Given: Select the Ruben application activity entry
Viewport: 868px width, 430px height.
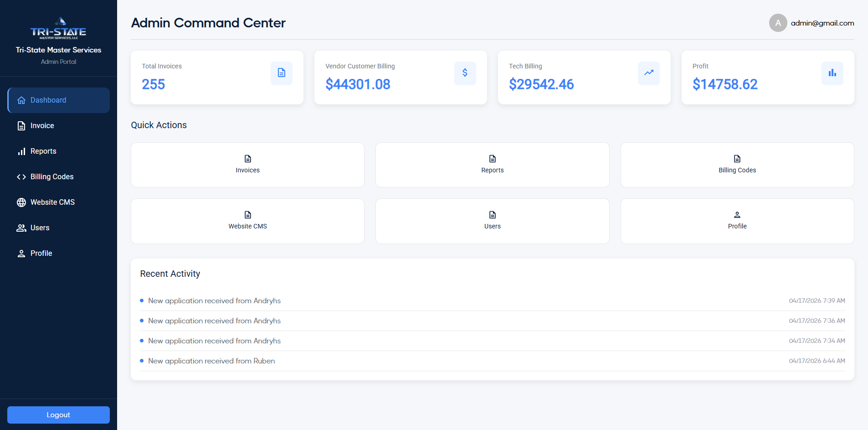Looking at the screenshot, I should [211, 361].
